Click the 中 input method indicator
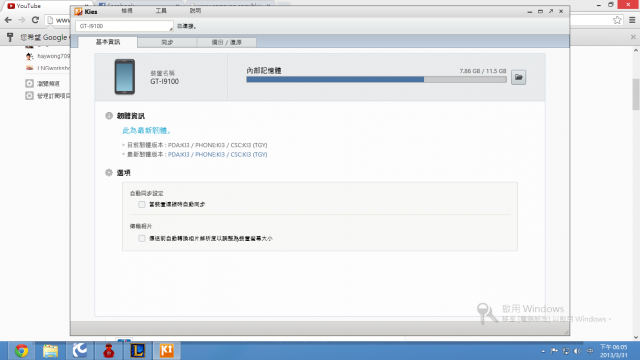Image resolution: width=640 pixels, height=360 pixels. click(x=590, y=351)
